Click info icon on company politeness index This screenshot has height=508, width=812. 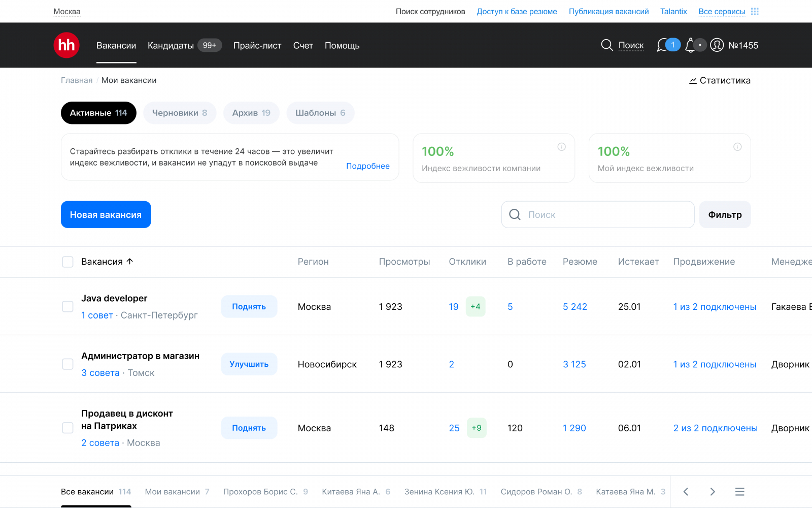[561, 147]
